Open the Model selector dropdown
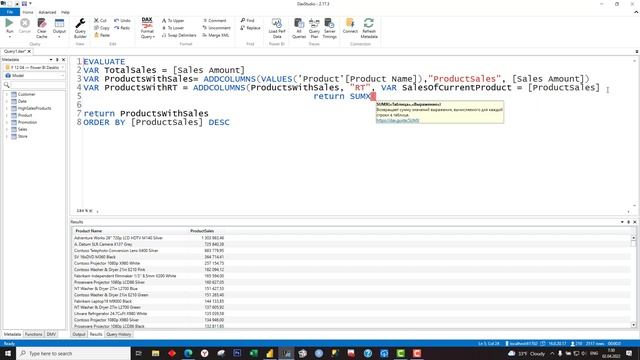This screenshot has height=360, width=640. click(x=34, y=76)
